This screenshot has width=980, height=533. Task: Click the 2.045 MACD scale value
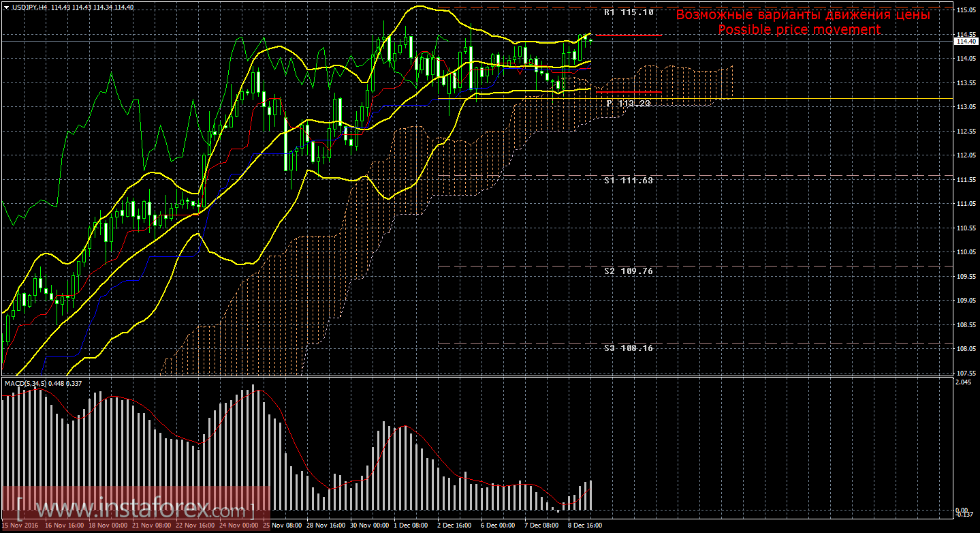[963, 382]
